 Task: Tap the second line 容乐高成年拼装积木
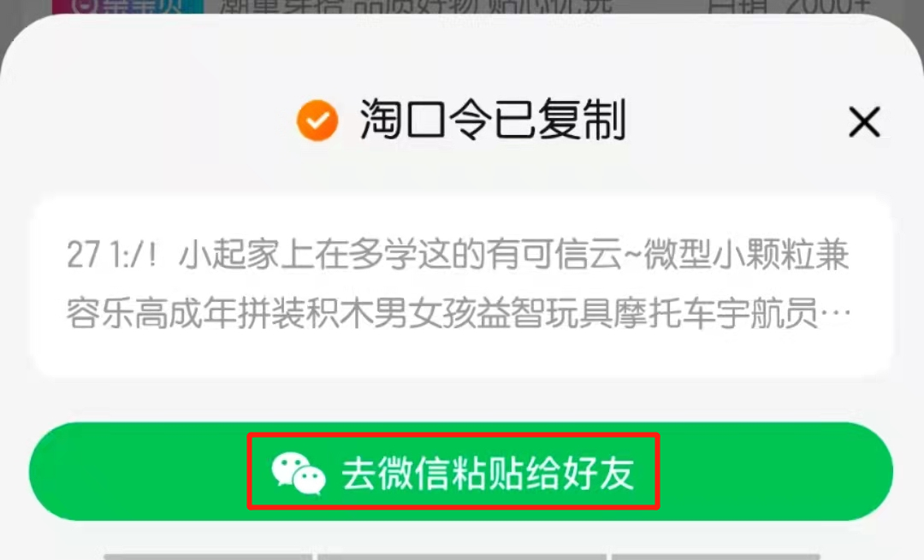(x=458, y=313)
